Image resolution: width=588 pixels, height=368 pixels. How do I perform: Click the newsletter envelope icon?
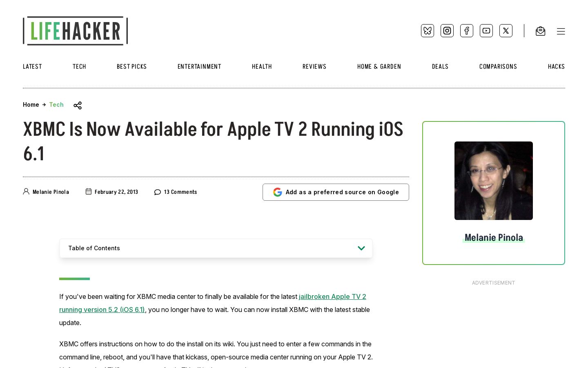pos(541,31)
